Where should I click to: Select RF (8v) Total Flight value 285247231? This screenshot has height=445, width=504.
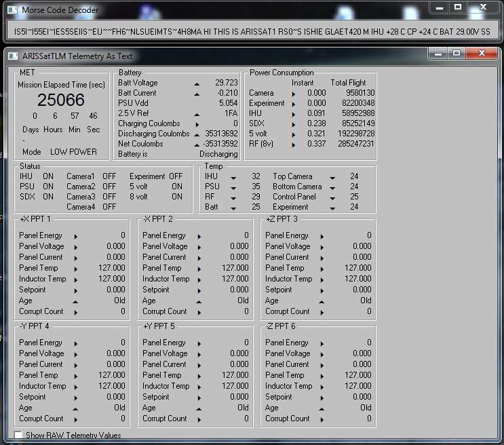356,144
